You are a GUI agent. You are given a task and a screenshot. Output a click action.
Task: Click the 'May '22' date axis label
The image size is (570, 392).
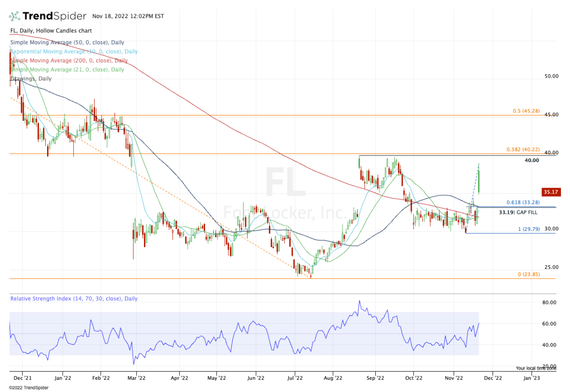point(216,378)
